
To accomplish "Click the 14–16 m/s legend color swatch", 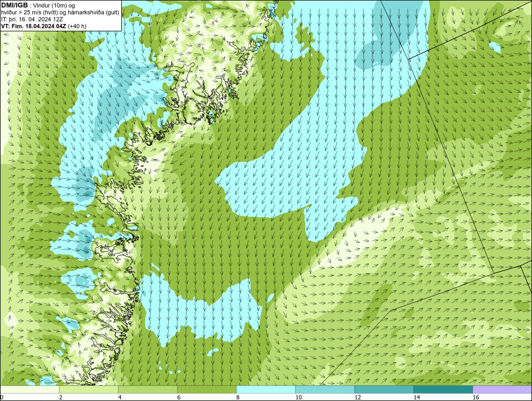I will (443, 389).
